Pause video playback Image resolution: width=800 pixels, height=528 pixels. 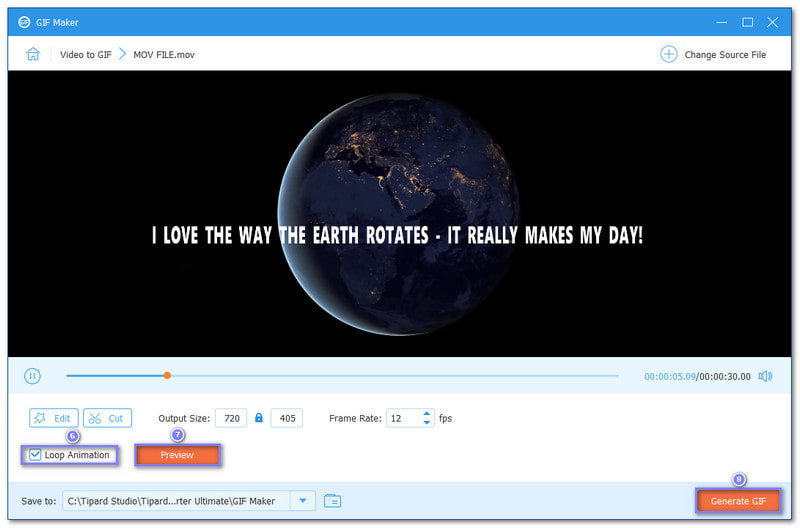tap(32, 376)
